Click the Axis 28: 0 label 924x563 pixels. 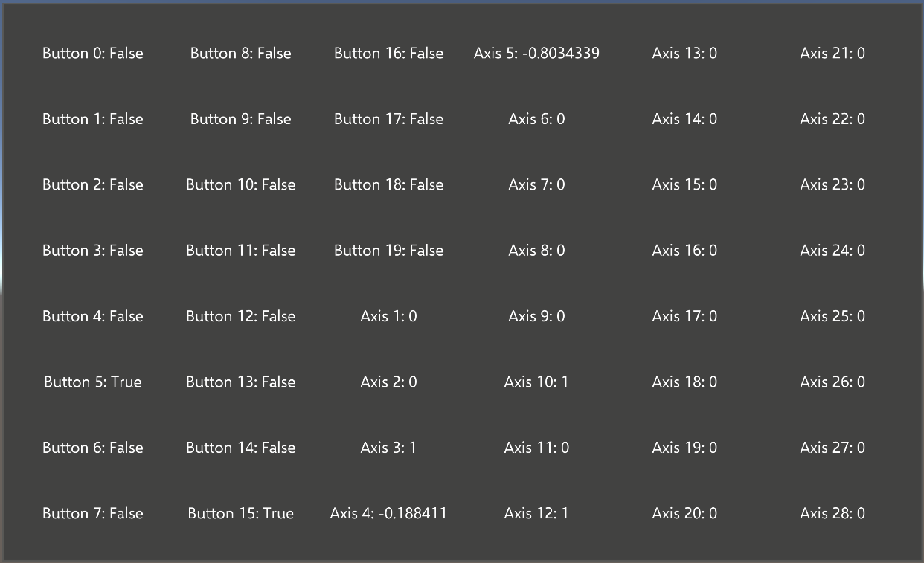coord(832,513)
